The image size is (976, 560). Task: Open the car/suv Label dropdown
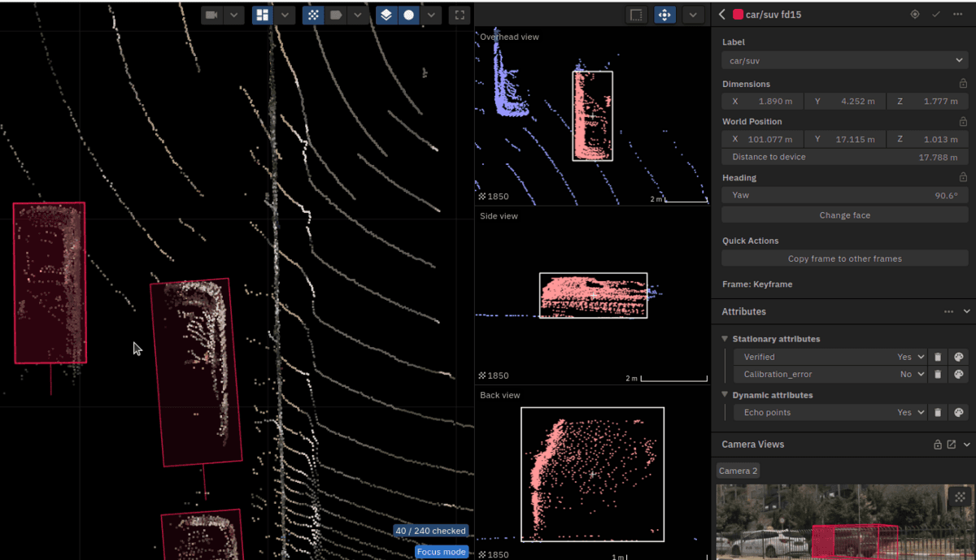point(844,60)
